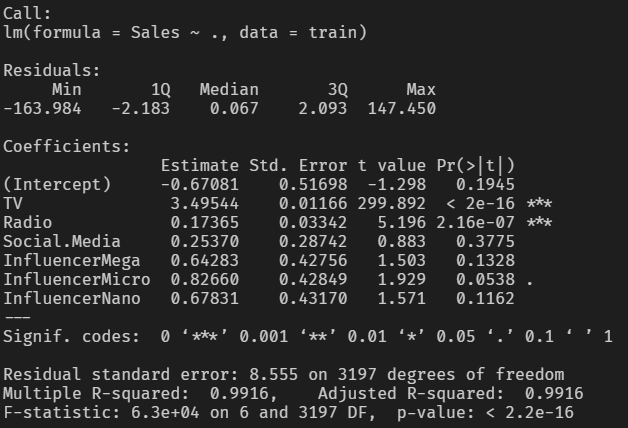The image size is (628, 428).
Task: Click the InfluencerMega row label
Action: pyautogui.click(x=72, y=260)
